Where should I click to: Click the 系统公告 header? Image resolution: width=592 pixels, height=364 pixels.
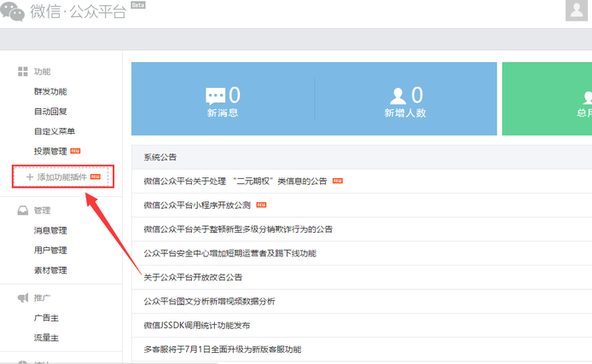[160, 158]
